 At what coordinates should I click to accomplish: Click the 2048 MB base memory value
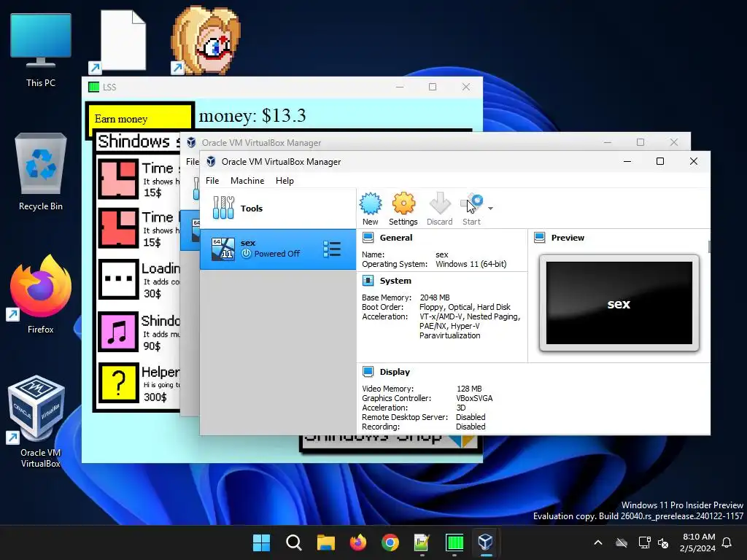[435, 297]
